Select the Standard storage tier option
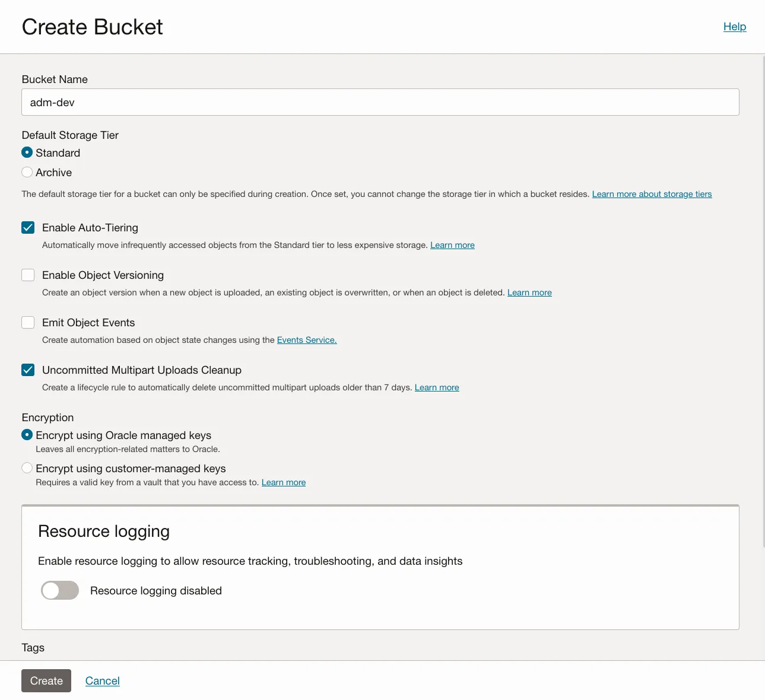The height and width of the screenshot is (700, 765). (x=27, y=152)
